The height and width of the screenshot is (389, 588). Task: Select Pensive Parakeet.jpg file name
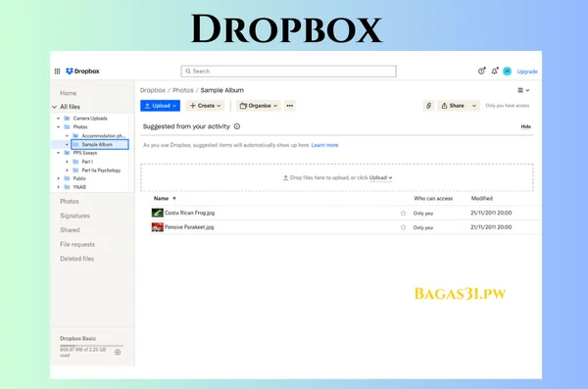pyautogui.click(x=189, y=227)
